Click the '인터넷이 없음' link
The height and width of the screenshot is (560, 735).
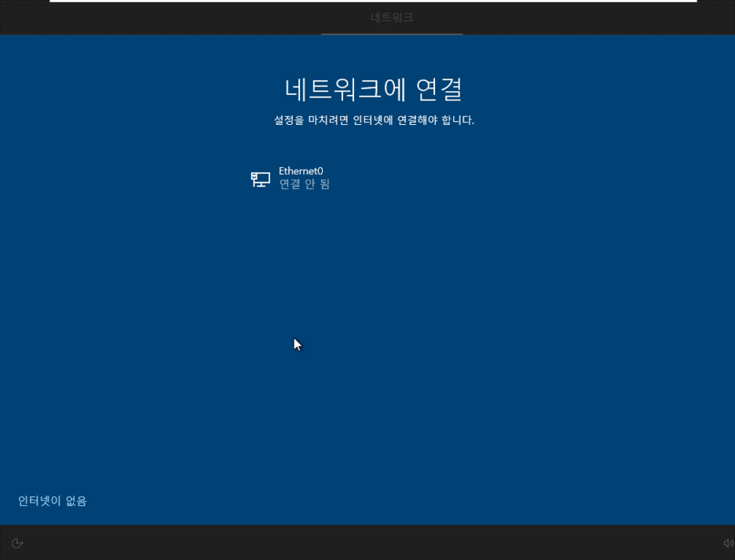(x=52, y=501)
